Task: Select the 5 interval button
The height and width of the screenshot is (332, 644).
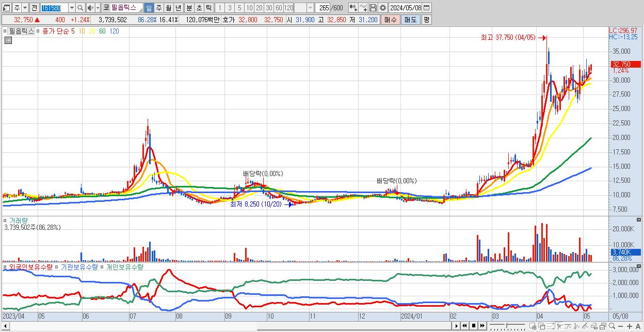Action: (239, 8)
